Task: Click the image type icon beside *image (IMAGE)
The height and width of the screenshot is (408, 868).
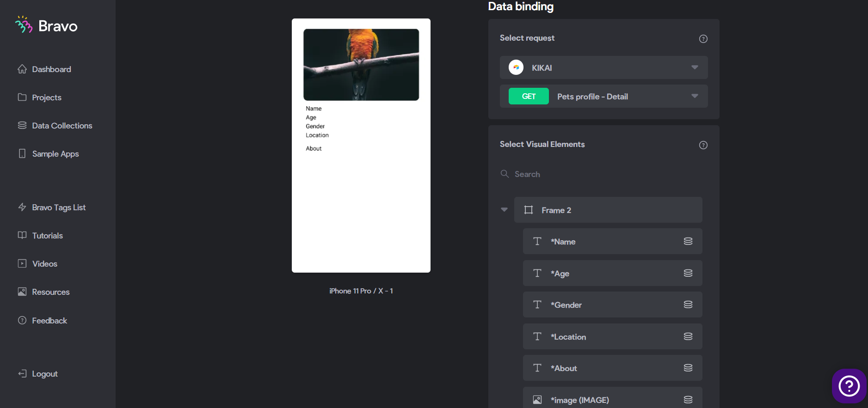Action: 537,400
